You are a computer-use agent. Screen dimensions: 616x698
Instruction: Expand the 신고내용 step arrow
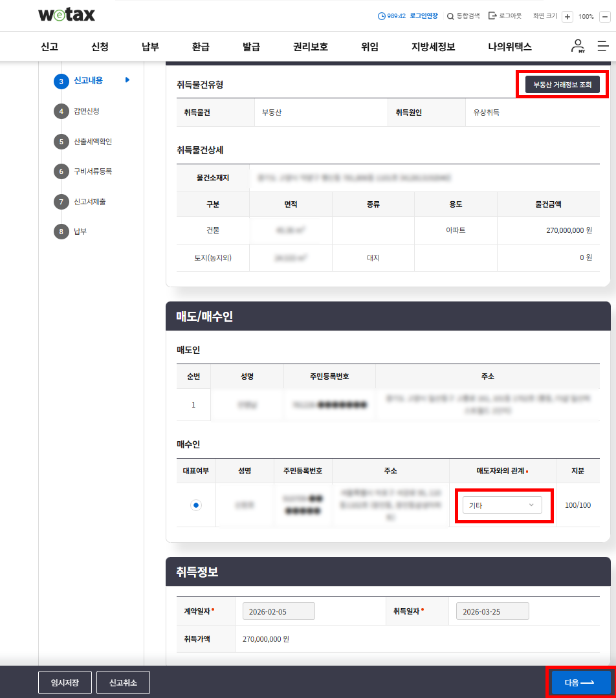[127, 80]
